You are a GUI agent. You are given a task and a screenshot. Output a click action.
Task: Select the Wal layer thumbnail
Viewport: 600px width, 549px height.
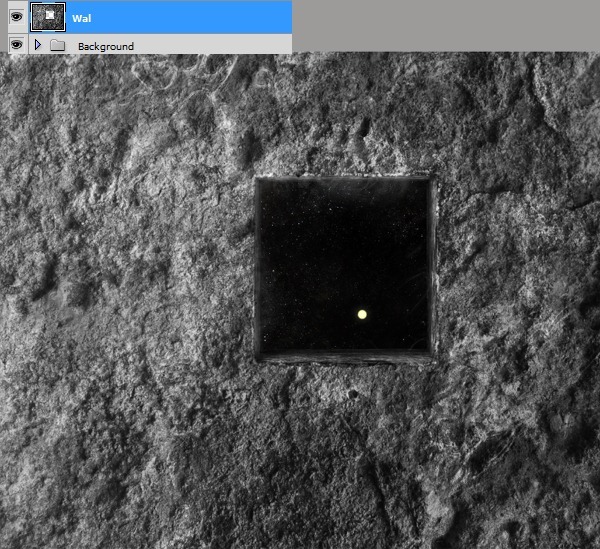coord(48,17)
